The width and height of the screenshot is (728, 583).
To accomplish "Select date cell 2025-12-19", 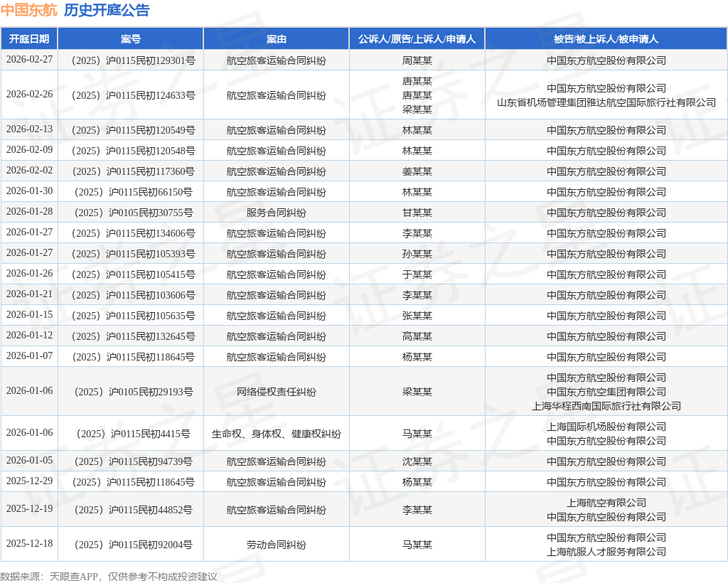I will coord(29,509).
